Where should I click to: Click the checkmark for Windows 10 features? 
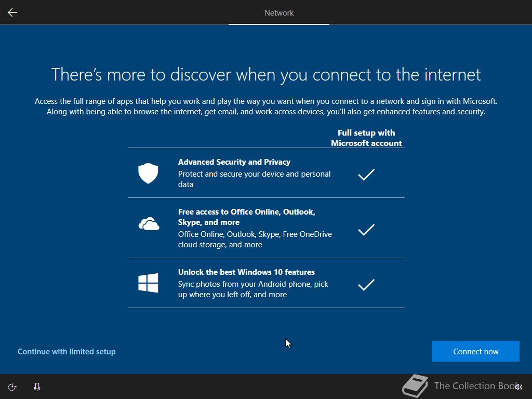coord(366,285)
